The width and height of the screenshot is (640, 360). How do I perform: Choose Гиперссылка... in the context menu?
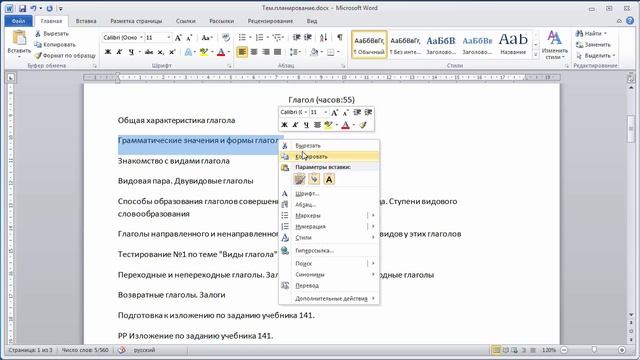(329, 251)
